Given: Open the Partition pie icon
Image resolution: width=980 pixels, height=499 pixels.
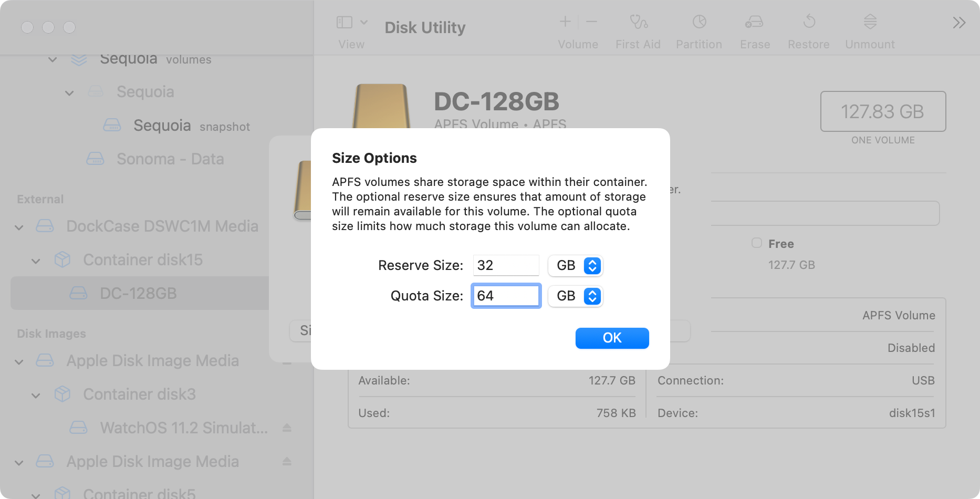Looking at the screenshot, I should pyautogui.click(x=699, y=22).
